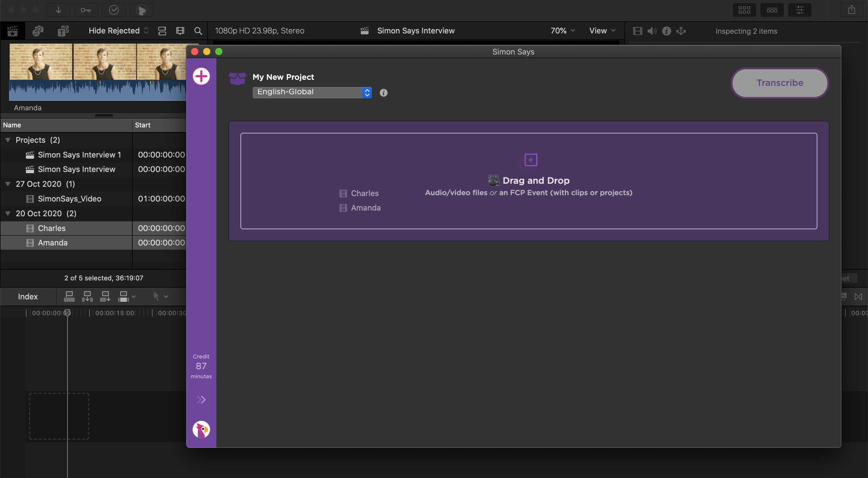Click the Transcribe button

click(x=779, y=83)
